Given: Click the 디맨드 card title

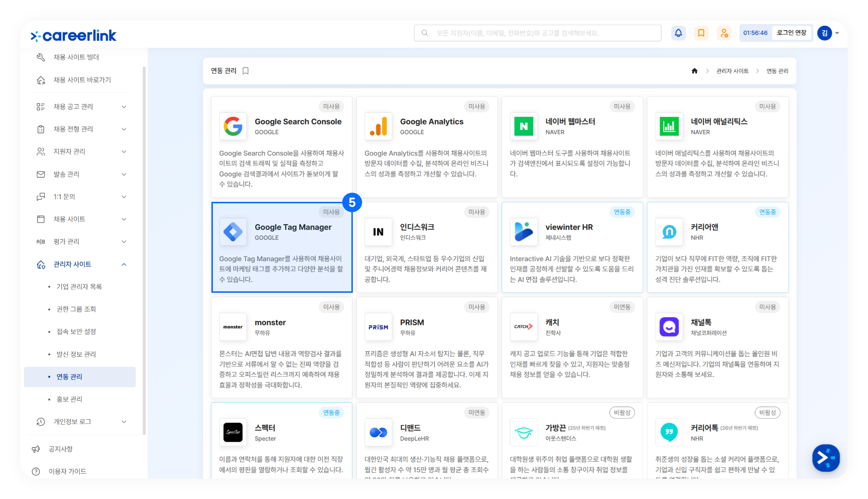Looking at the screenshot, I should point(410,428).
